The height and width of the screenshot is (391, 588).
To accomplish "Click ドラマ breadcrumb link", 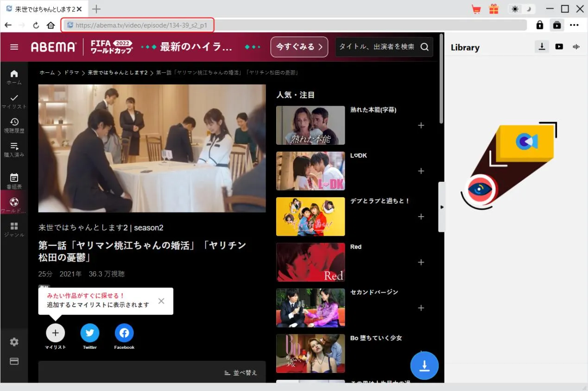I will [x=71, y=73].
